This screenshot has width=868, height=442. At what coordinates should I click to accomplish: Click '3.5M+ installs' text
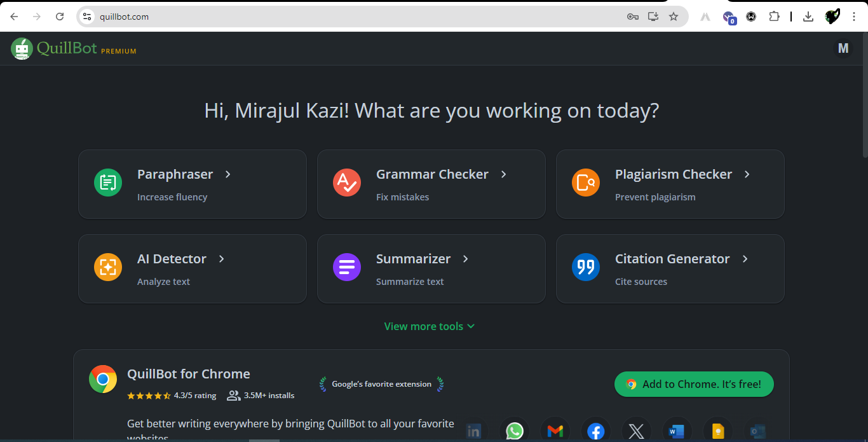(269, 396)
